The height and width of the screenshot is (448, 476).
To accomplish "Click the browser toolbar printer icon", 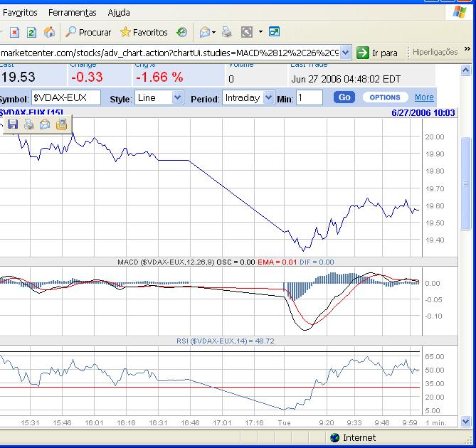I will [226, 32].
